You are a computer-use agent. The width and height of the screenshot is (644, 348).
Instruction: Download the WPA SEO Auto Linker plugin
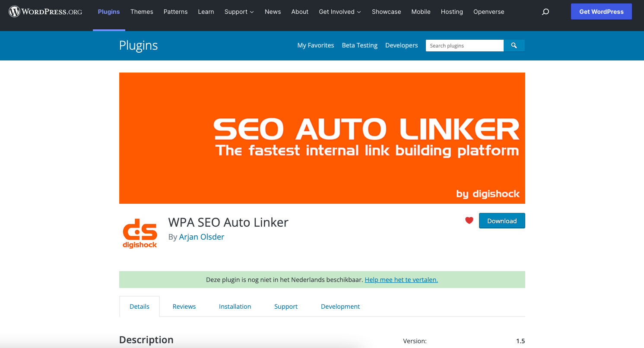502,221
